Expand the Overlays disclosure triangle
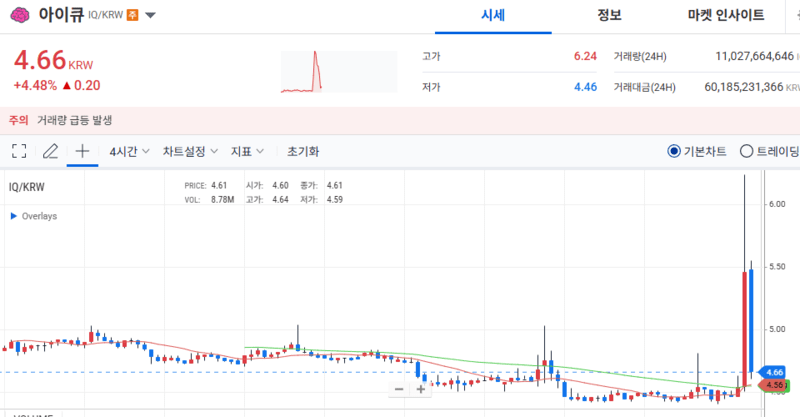 coord(12,215)
